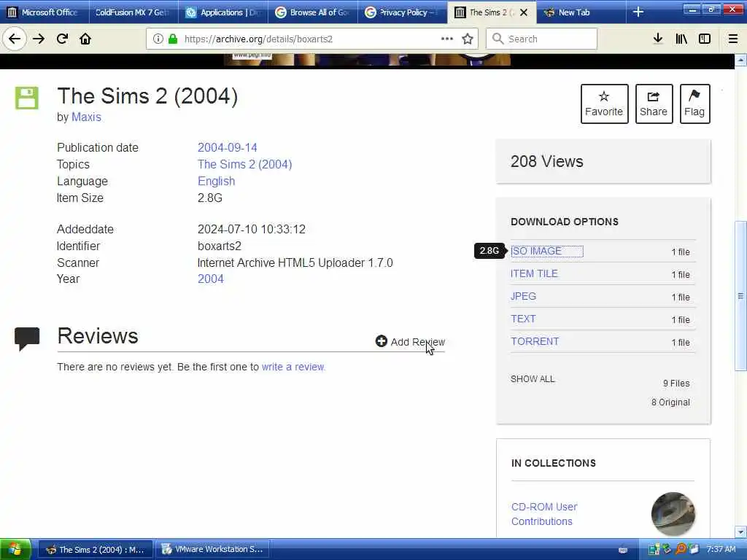Open VMware Workstation taskbar window

(x=213, y=550)
